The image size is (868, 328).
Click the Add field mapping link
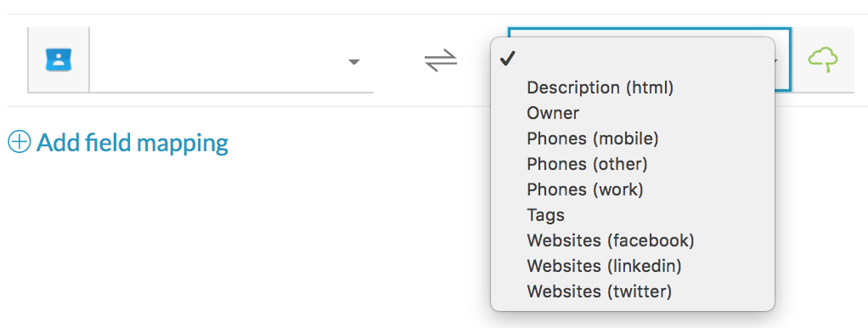[x=132, y=143]
